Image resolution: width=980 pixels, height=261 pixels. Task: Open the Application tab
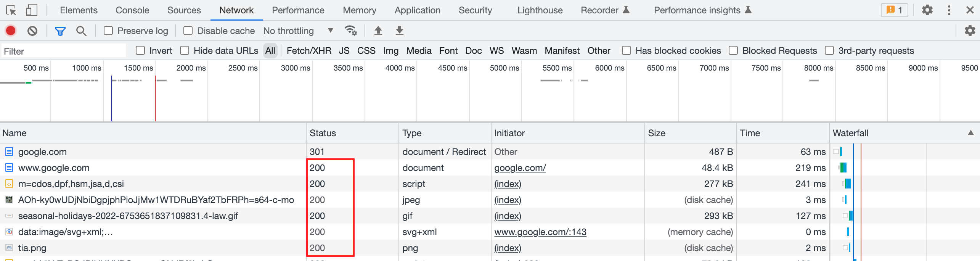tap(418, 10)
